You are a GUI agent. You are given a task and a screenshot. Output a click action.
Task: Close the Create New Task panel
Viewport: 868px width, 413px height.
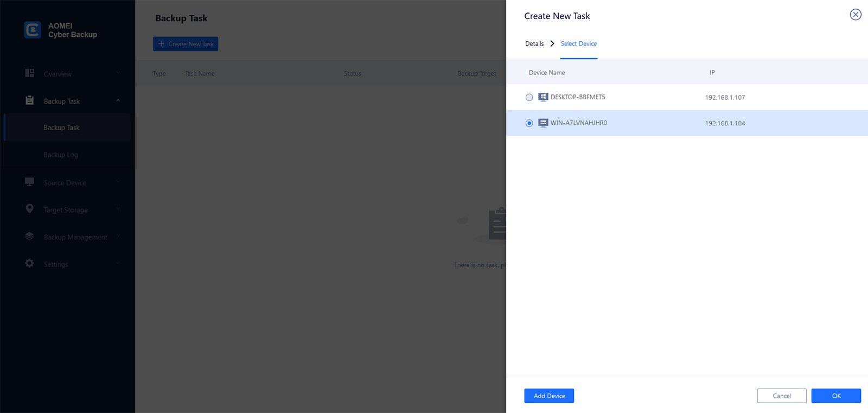856,15
